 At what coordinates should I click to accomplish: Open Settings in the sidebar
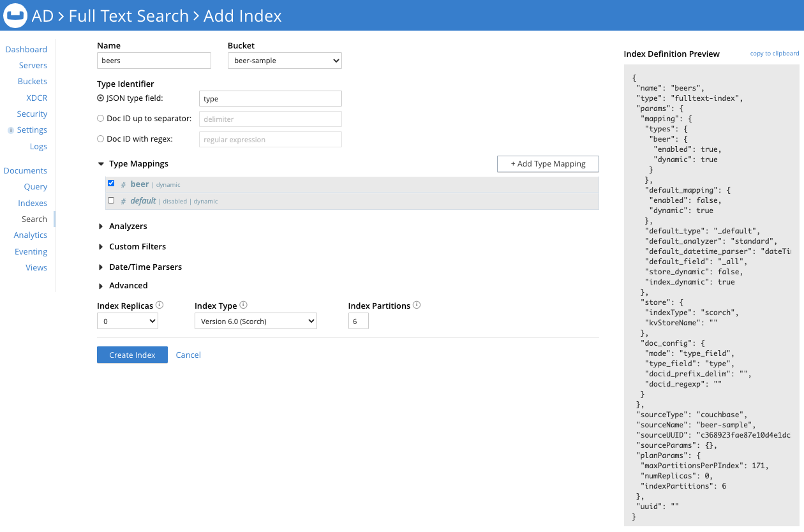pos(33,129)
